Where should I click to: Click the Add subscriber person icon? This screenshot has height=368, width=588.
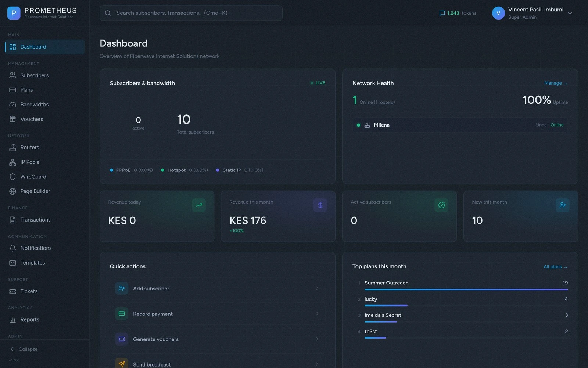point(122,289)
